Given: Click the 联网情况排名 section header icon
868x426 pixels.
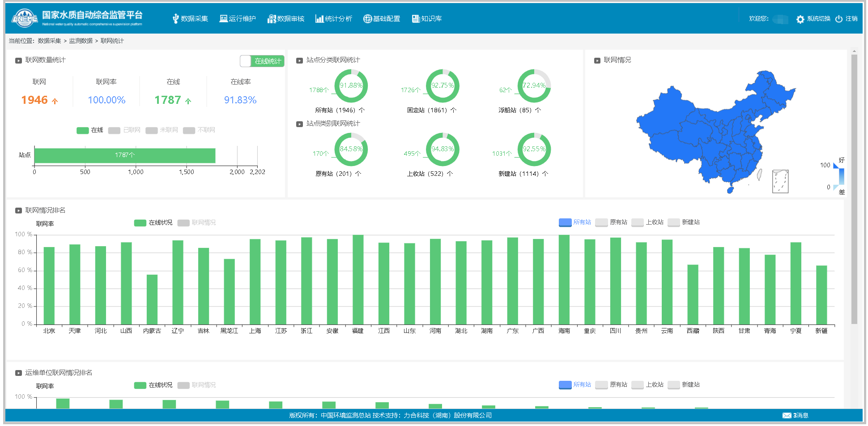Looking at the screenshot, I should pos(18,211).
